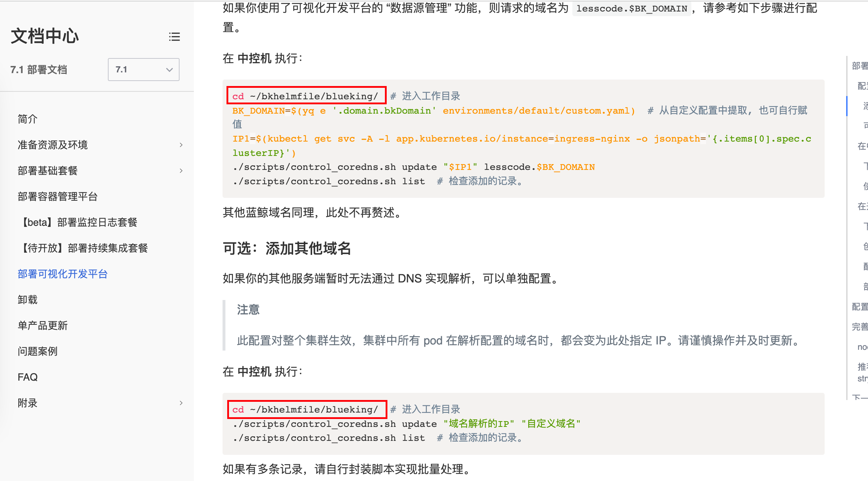The height and width of the screenshot is (481, 868).
Task: Click the 部署基础套餐 menu item
Action: point(48,171)
